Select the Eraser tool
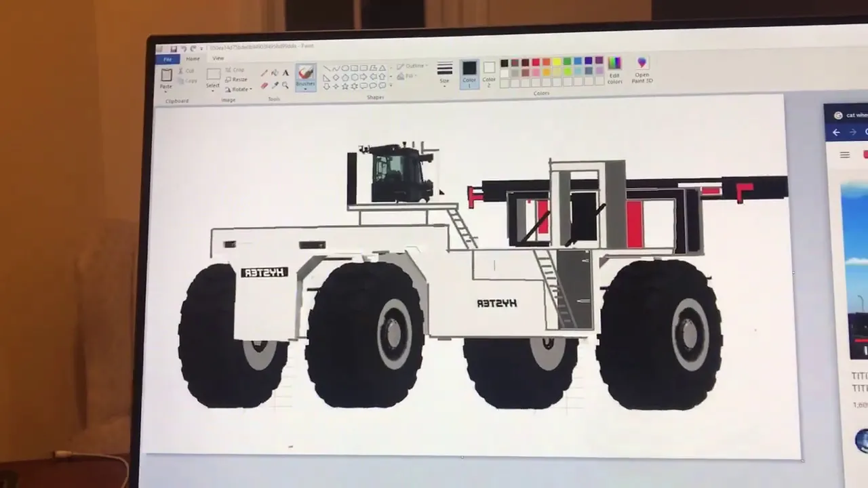 coord(264,85)
